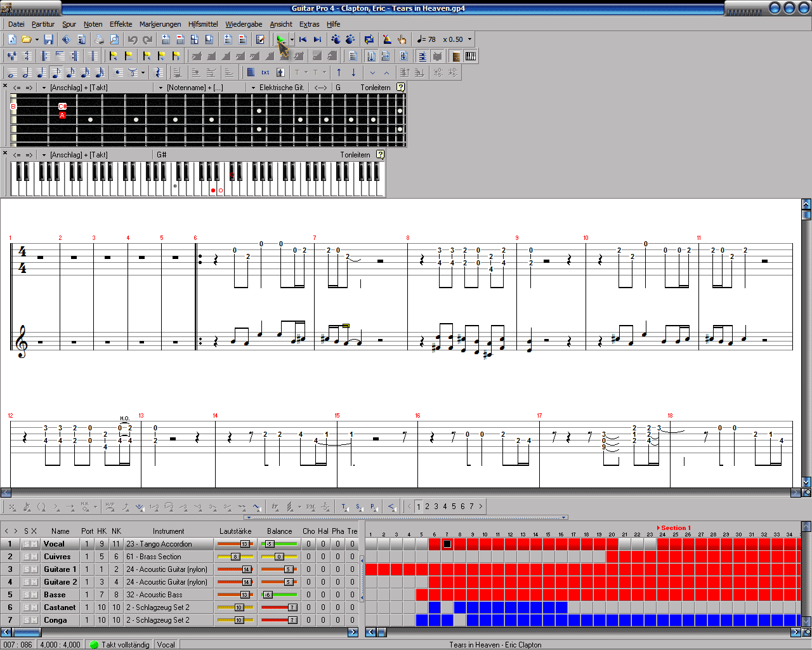Click the Open file folder icon
Image resolution: width=812 pixels, height=650 pixels.
click(27, 39)
